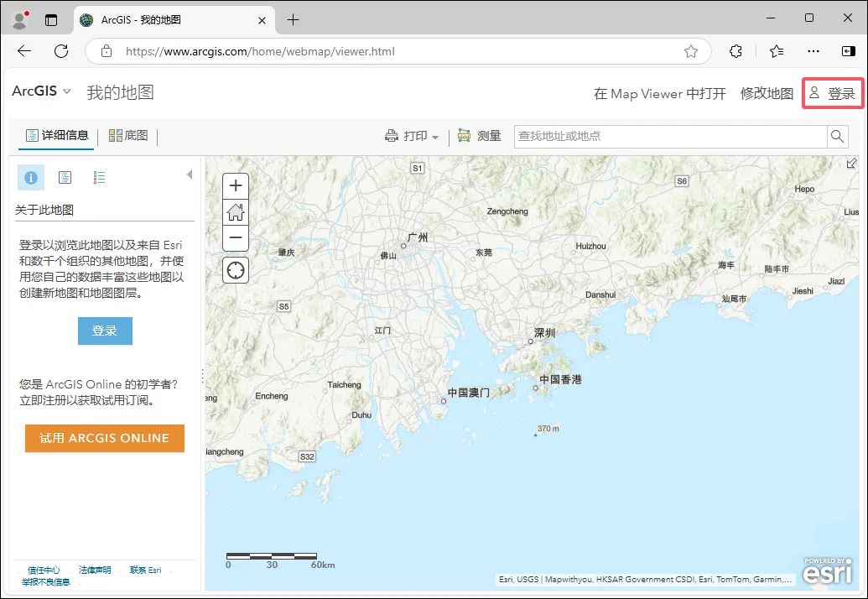
Task: Open browser extensions puzzle icon
Action: [735, 51]
